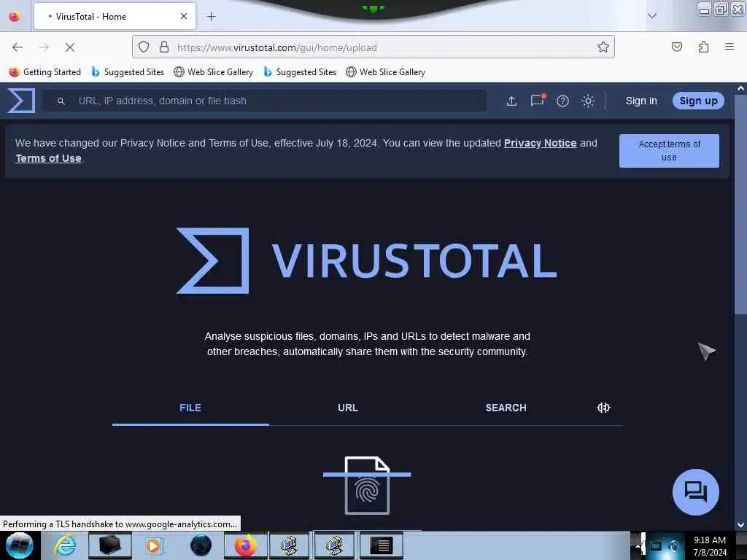Viewport: 747px width, 560px height.
Task: Bookmark this page with the star icon
Action: 603,47
